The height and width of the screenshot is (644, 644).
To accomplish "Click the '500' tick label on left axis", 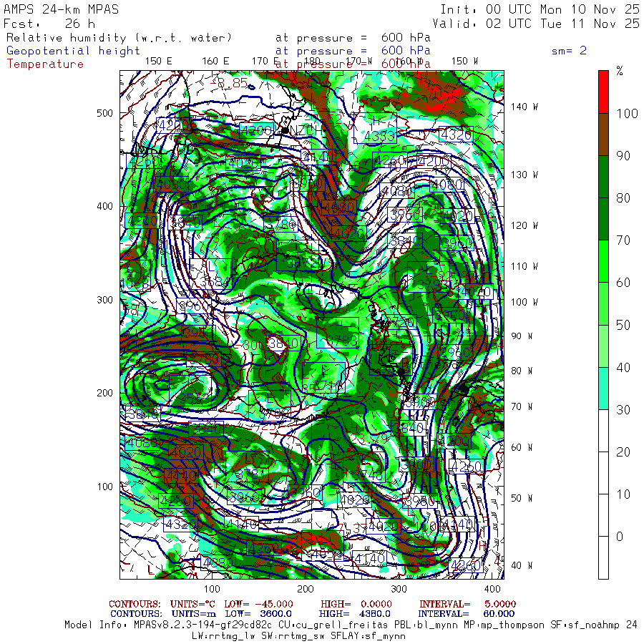I will (x=104, y=113).
